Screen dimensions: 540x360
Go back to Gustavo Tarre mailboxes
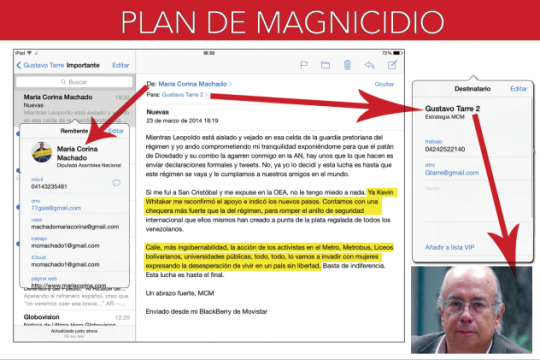point(40,65)
